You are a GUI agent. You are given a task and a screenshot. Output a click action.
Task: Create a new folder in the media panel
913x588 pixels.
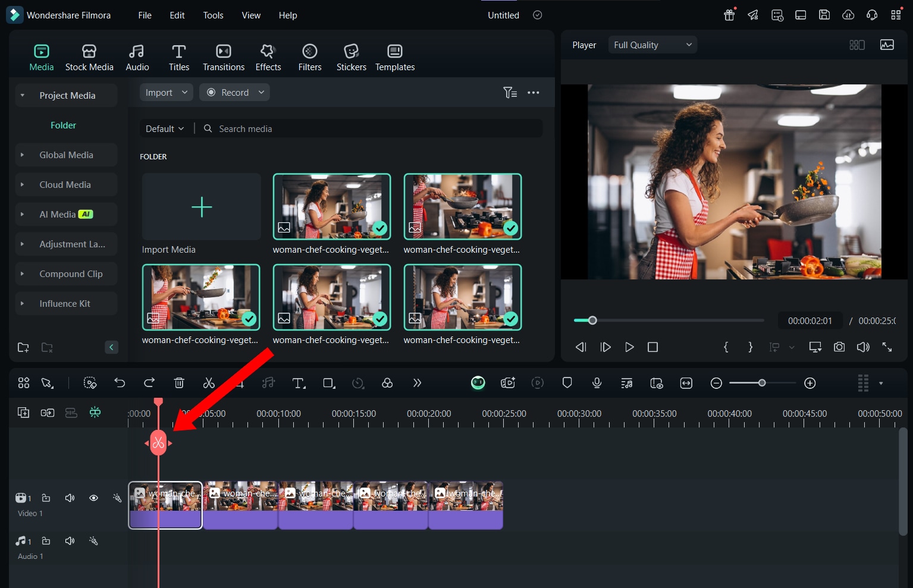point(23,347)
